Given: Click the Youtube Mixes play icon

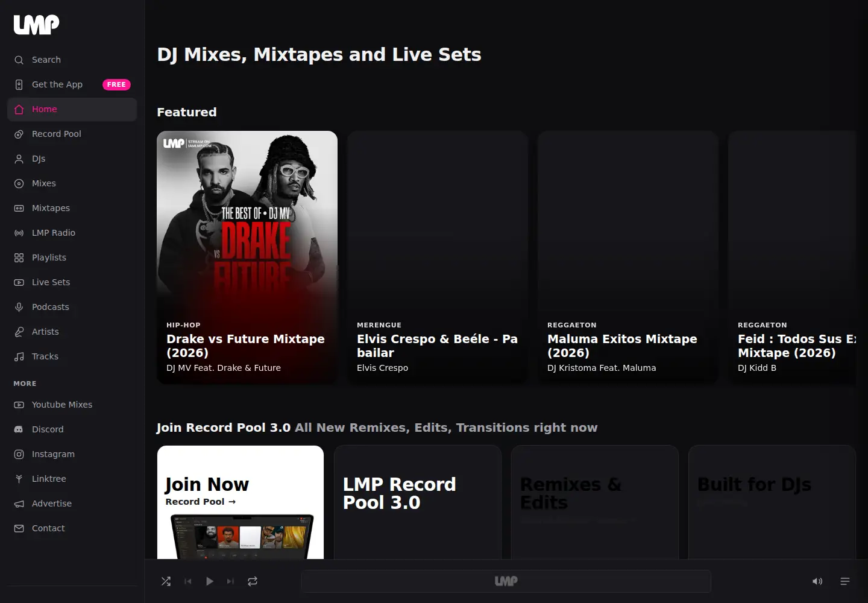Looking at the screenshot, I should (x=19, y=405).
